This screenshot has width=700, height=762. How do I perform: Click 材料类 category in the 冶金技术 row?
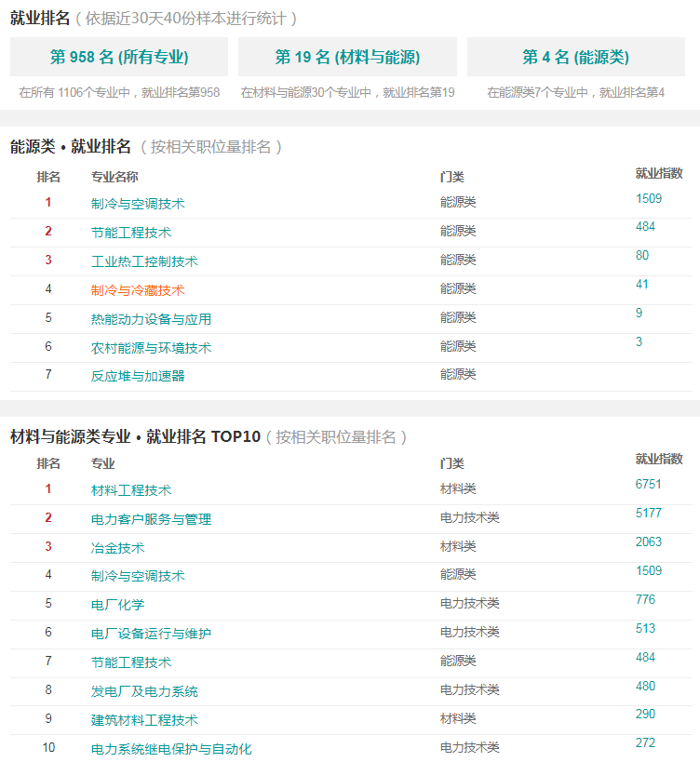(458, 546)
